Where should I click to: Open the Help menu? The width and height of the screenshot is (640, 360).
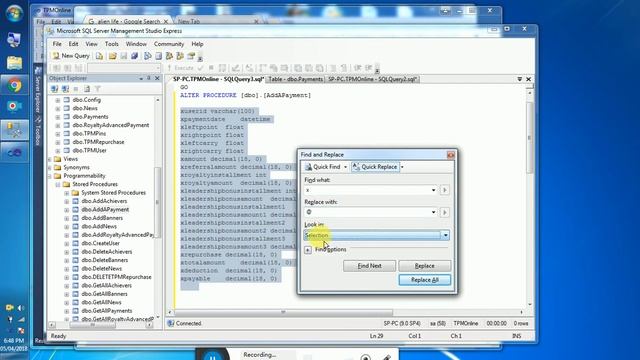click(197, 44)
